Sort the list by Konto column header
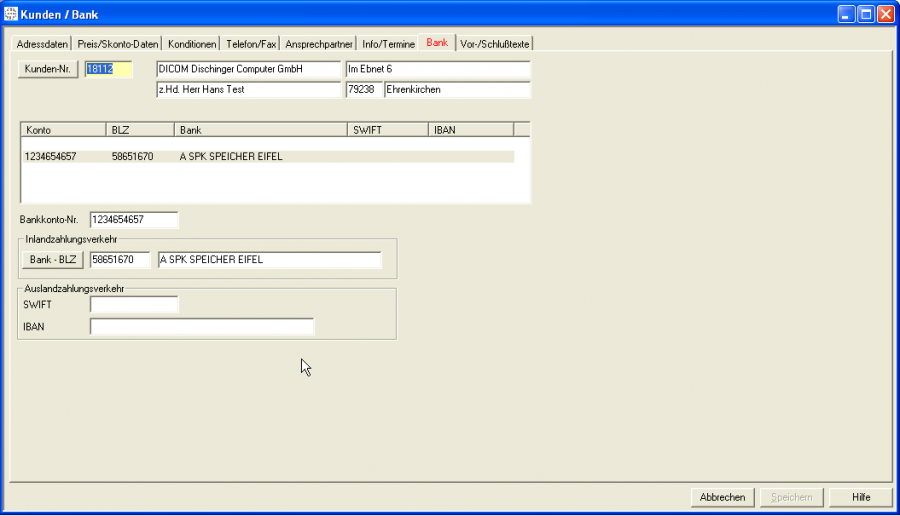Image resolution: width=900 pixels, height=516 pixels. click(63, 130)
